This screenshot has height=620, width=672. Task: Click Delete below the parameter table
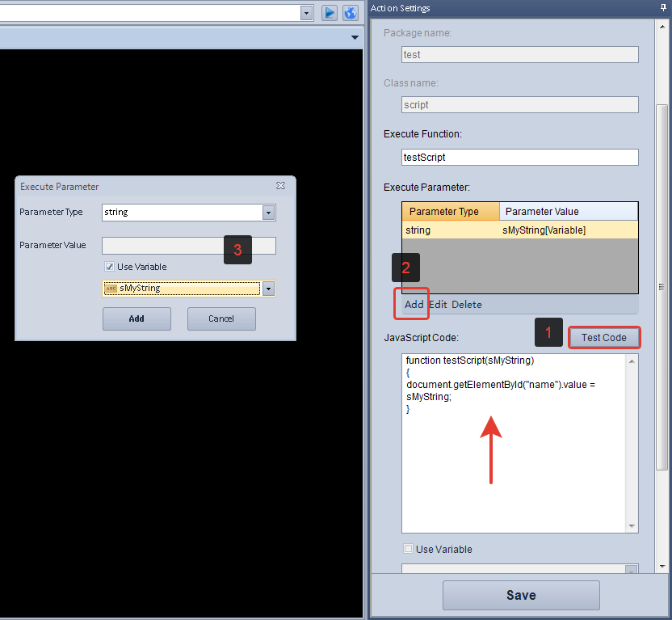tap(467, 305)
